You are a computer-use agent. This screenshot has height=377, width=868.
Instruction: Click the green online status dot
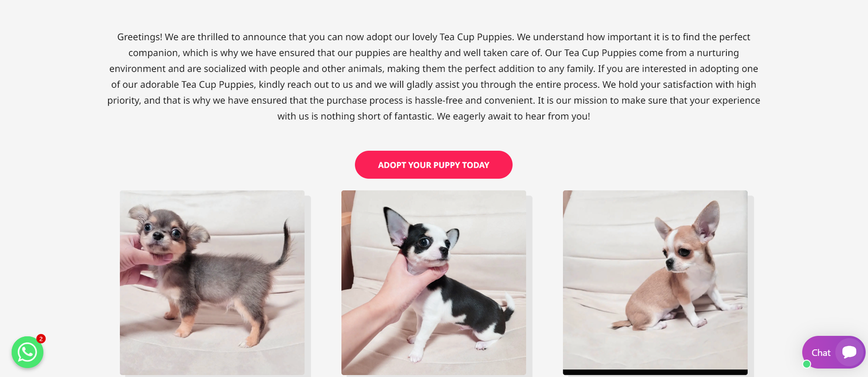coord(807,364)
